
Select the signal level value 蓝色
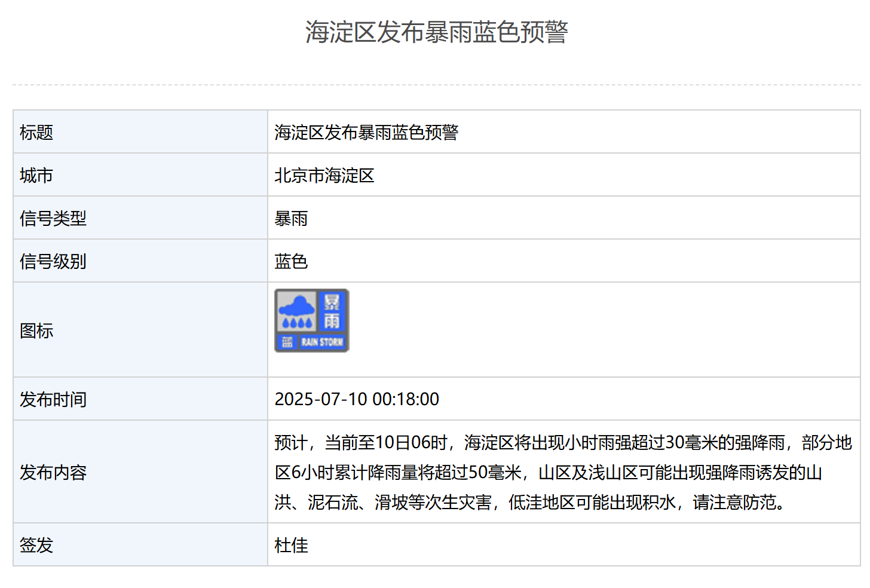coord(291,261)
